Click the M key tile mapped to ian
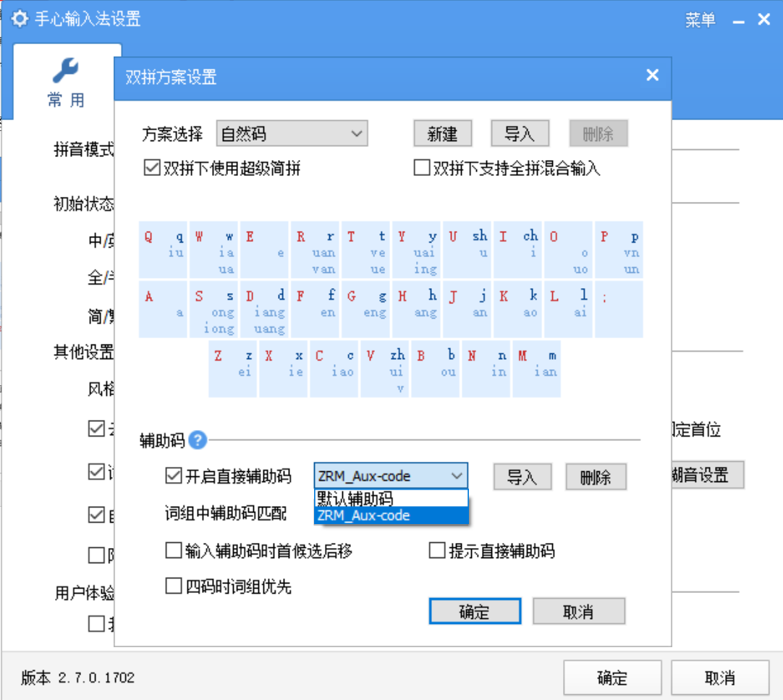Screen dimensions: 783x700 point(536,368)
